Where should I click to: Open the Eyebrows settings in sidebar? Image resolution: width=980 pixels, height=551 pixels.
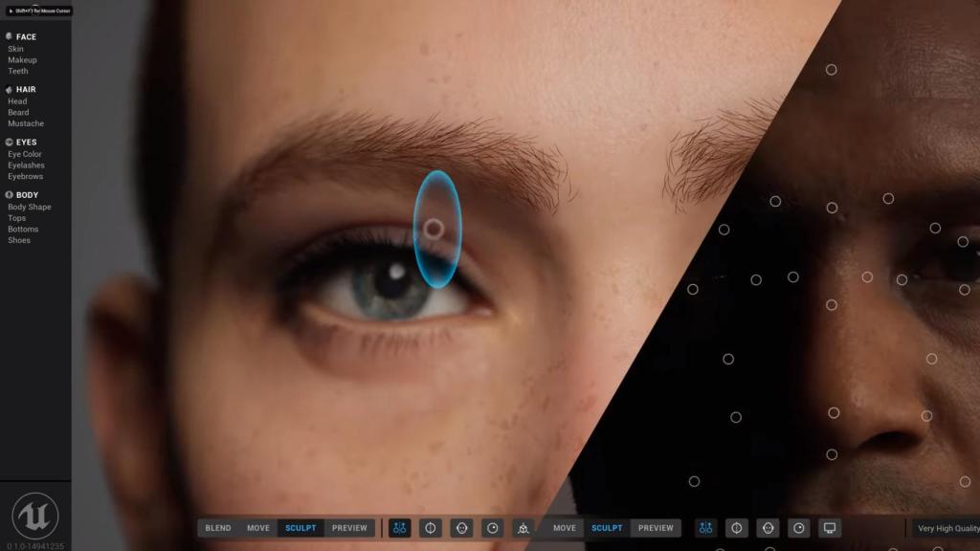[x=26, y=176]
